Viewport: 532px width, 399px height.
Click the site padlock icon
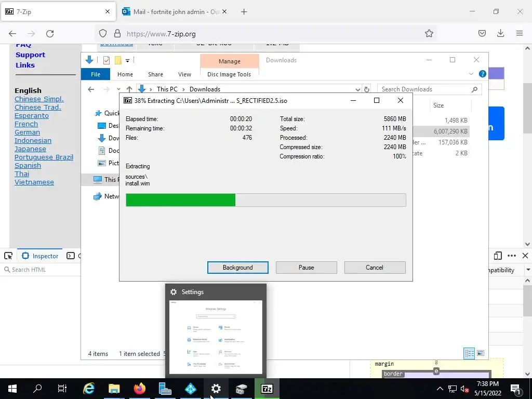tap(117, 33)
